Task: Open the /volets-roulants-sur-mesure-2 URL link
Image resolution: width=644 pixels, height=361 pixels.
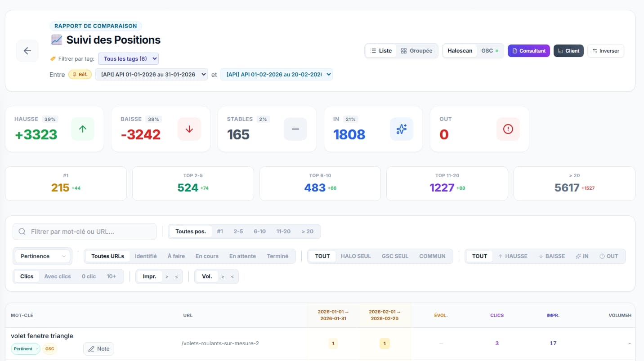Action: (x=219, y=343)
